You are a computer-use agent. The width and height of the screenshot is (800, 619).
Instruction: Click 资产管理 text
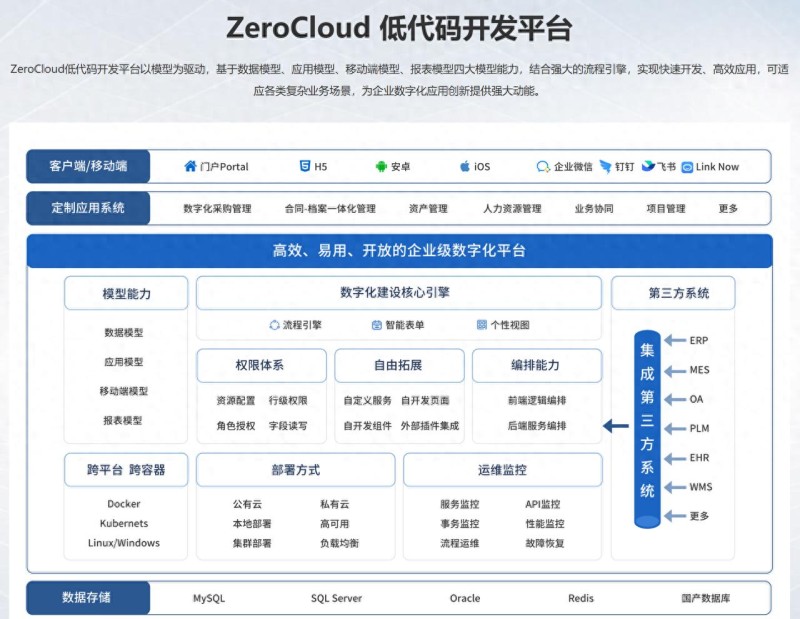[428, 209]
